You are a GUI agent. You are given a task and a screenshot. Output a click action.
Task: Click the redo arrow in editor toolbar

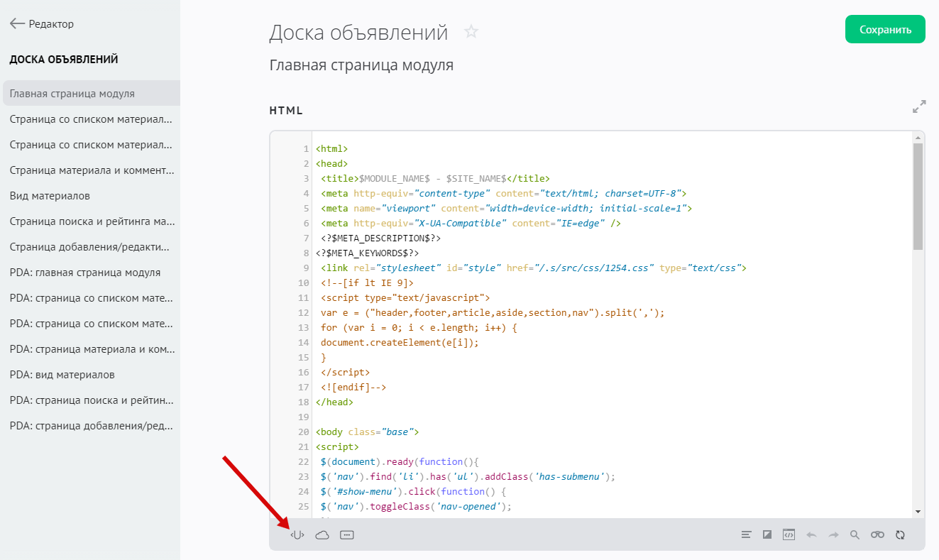[x=834, y=535]
